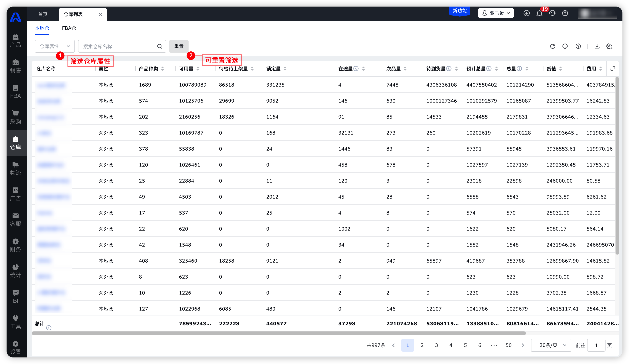Go to previous page arrow
This screenshot has width=629, height=364.
pos(394,345)
